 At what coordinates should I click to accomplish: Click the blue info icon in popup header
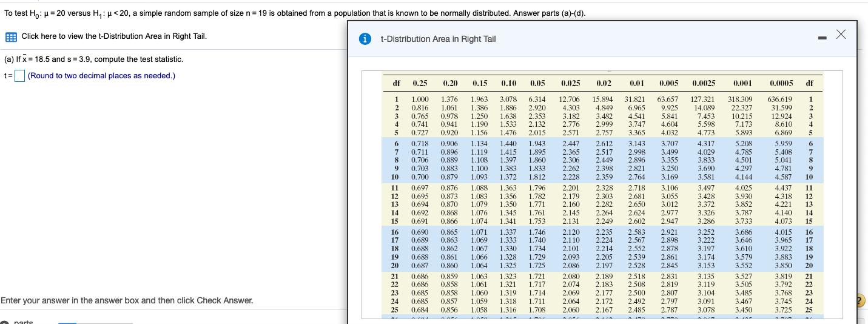coord(365,39)
